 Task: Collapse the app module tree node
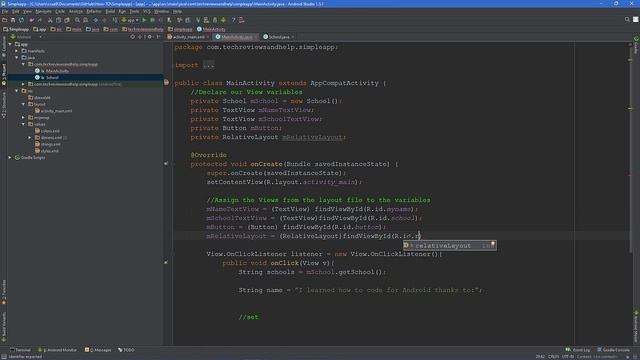pyautogui.click(x=10, y=44)
